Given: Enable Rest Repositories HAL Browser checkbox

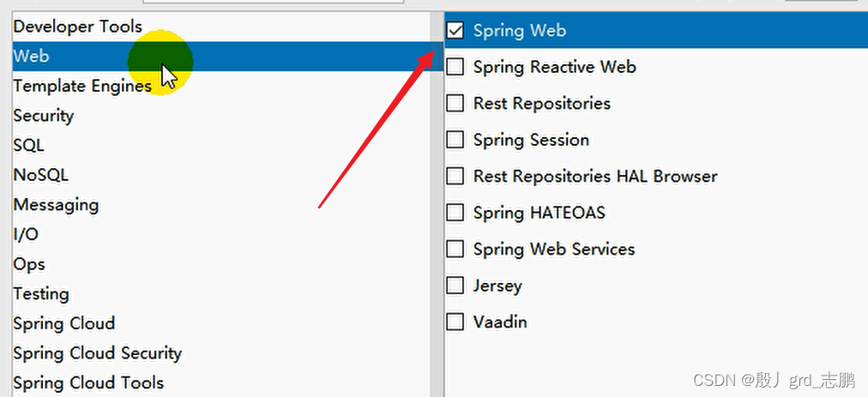Looking at the screenshot, I should [x=455, y=176].
